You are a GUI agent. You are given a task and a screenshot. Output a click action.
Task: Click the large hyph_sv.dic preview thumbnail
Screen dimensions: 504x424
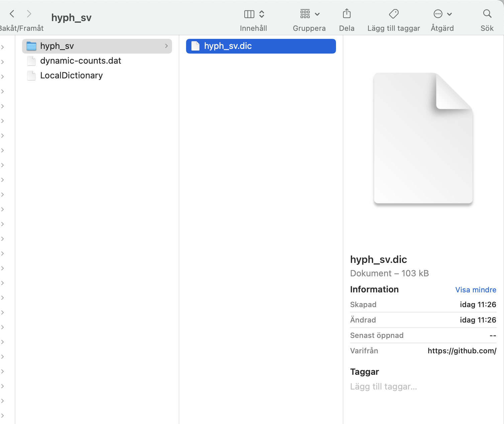423,139
